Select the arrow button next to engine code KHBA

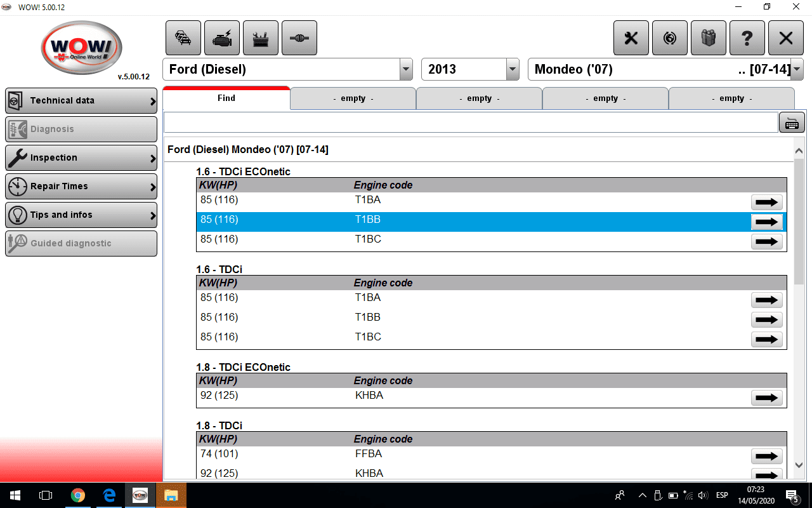click(766, 398)
